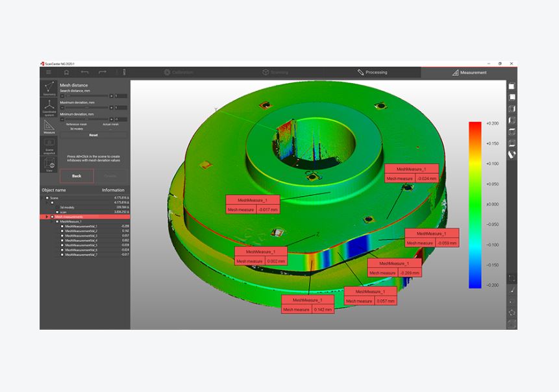Click the redo arrow icon
Viewport: 559px width, 392px height.
pyautogui.click(x=102, y=72)
